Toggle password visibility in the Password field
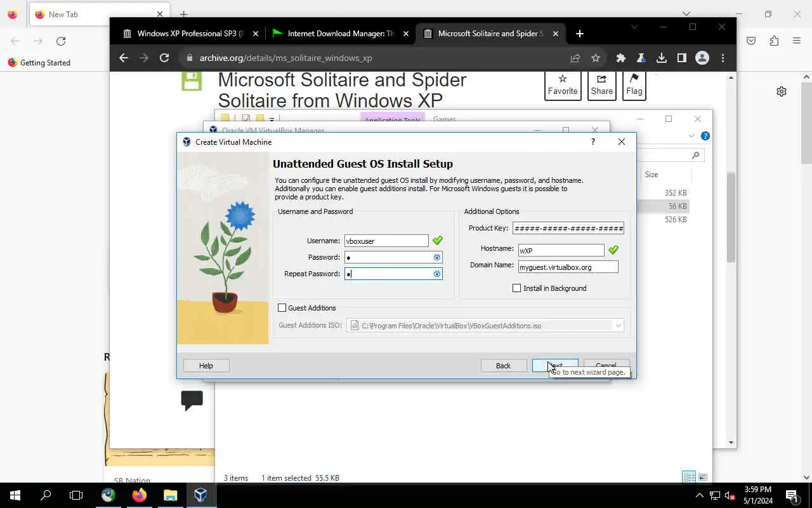812x508 pixels. coord(436,257)
